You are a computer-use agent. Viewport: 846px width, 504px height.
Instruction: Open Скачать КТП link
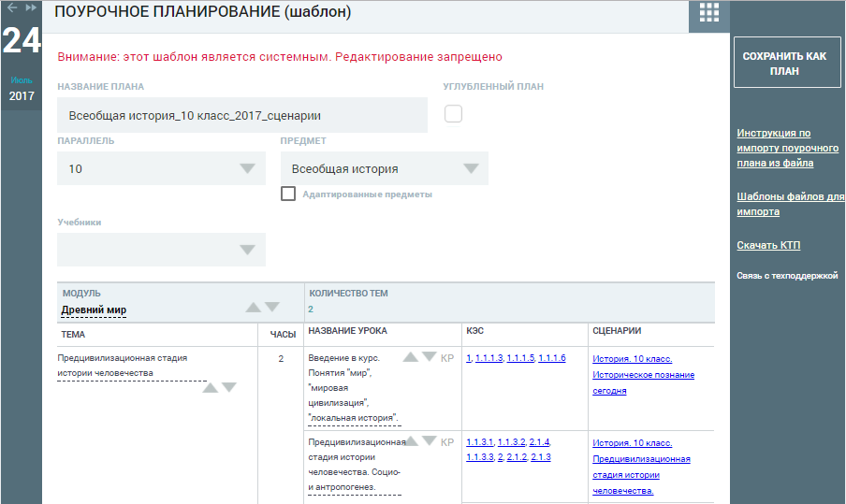768,245
